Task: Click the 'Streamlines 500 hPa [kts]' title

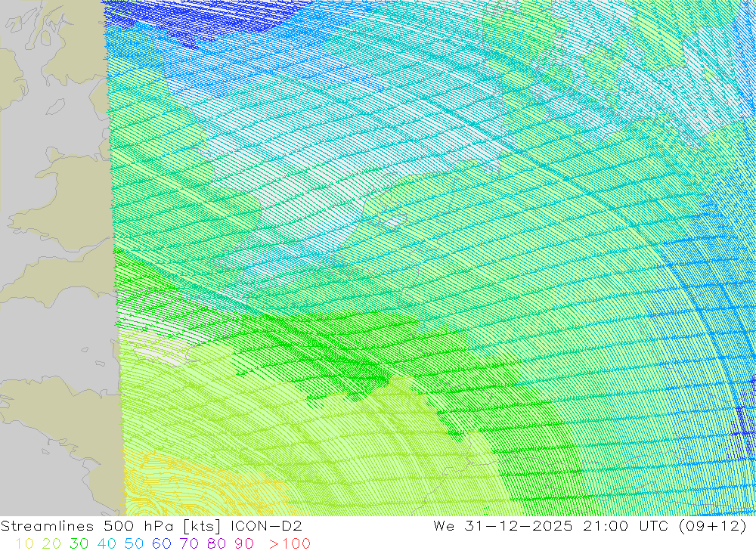Action: coord(110,526)
